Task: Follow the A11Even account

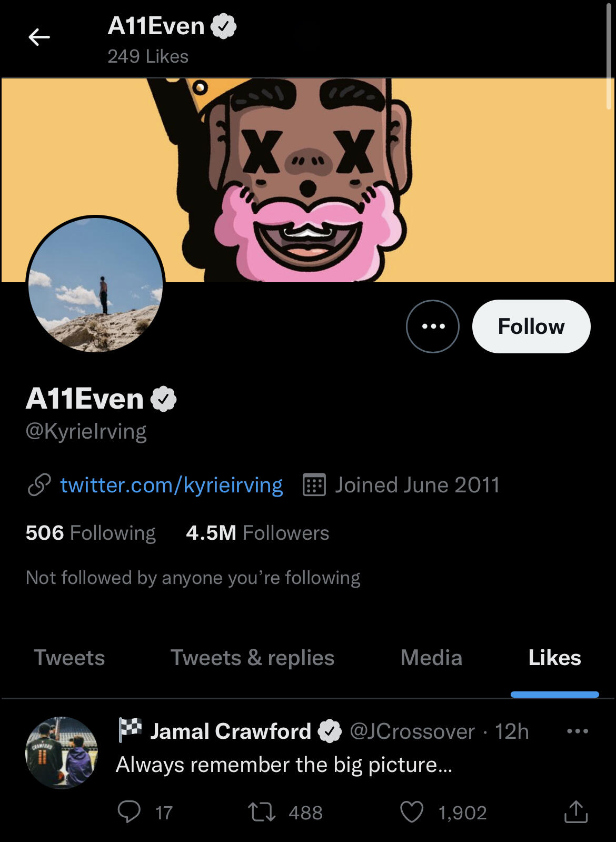Action: pos(531,326)
